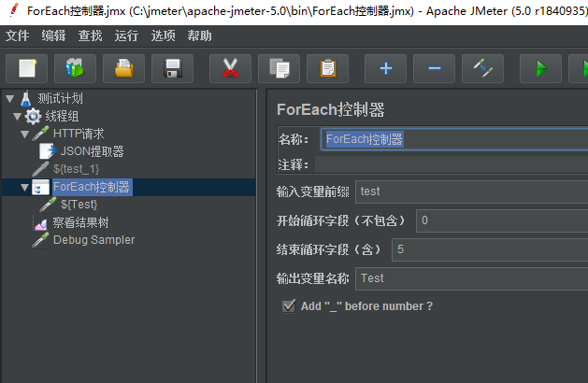Start the test with green play icon
Viewport: 588px width, 383px height.
pos(540,68)
